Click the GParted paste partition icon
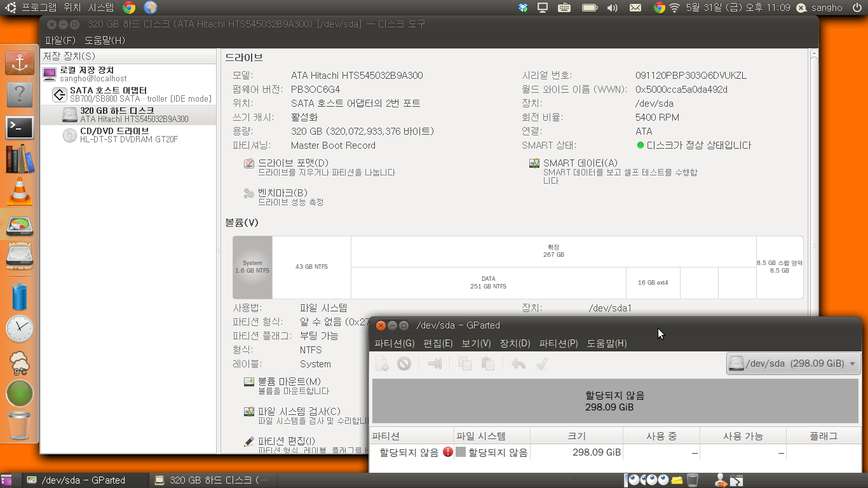This screenshot has height=488, width=868. pos(487,363)
